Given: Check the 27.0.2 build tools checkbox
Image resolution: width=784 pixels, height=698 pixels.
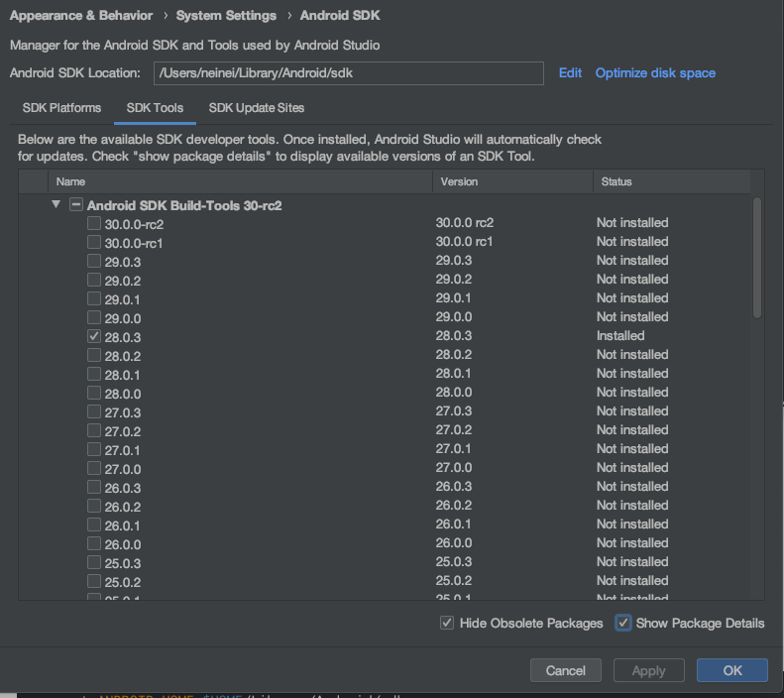Looking at the screenshot, I should click(x=94, y=430).
